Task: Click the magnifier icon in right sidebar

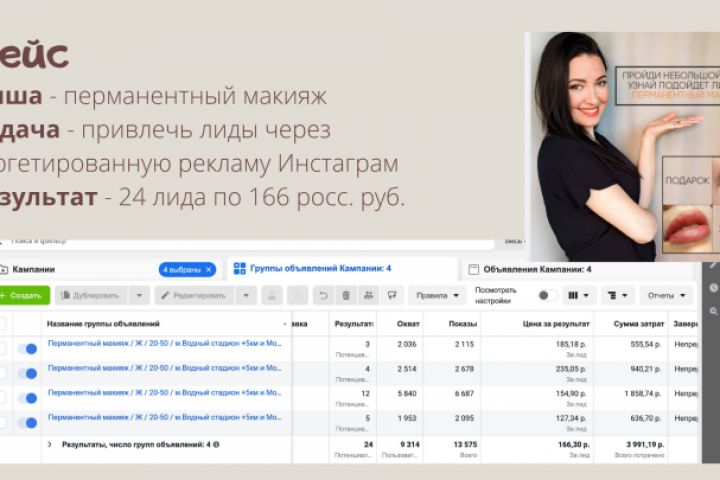Action: (713, 311)
